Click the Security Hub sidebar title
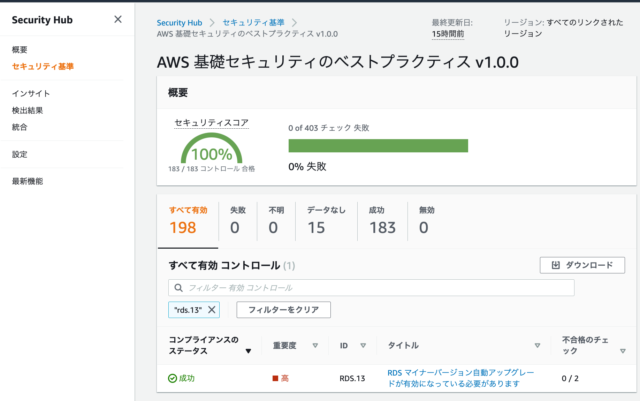 (42, 20)
